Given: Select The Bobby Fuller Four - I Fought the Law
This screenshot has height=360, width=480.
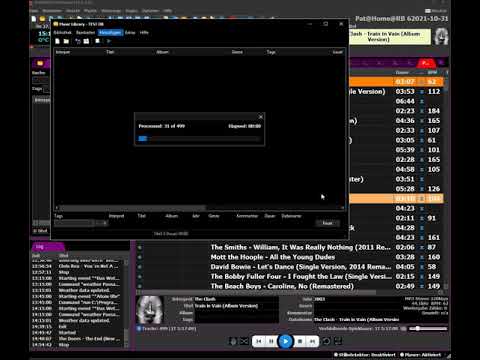Looking at the screenshot, I should (300, 276).
